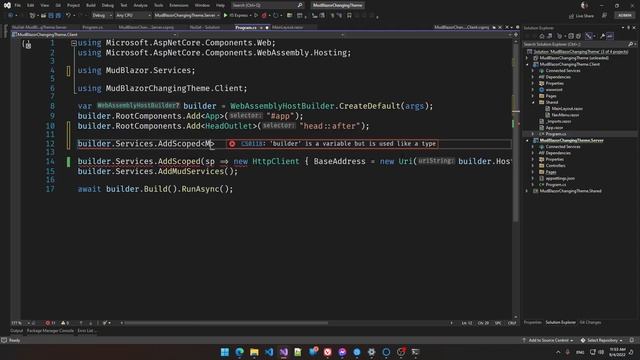The height and width of the screenshot is (360, 640).
Task: Click Add to Source Control
Action: [548, 340]
